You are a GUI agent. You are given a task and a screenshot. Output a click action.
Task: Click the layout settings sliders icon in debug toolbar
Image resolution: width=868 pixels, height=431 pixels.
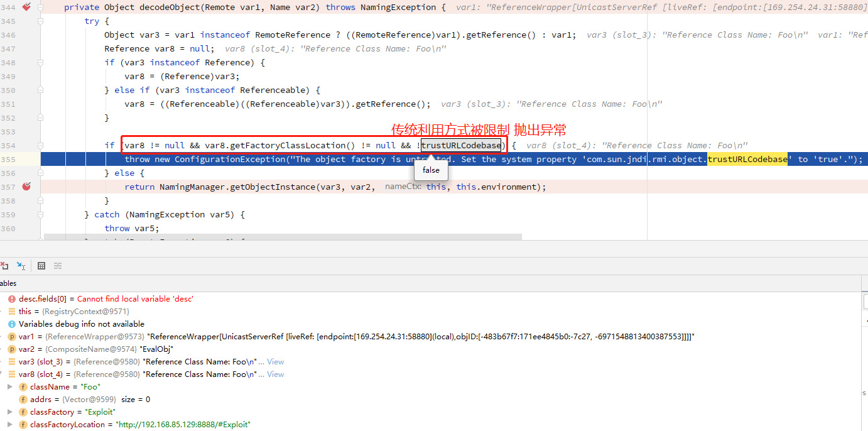[58, 265]
